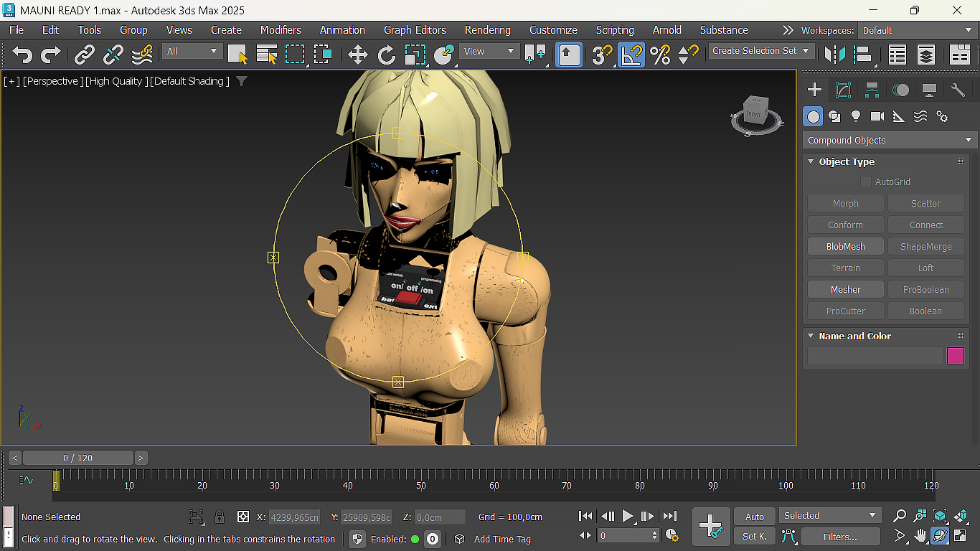
Task: Select the Lights category bulb icon
Action: (x=856, y=116)
